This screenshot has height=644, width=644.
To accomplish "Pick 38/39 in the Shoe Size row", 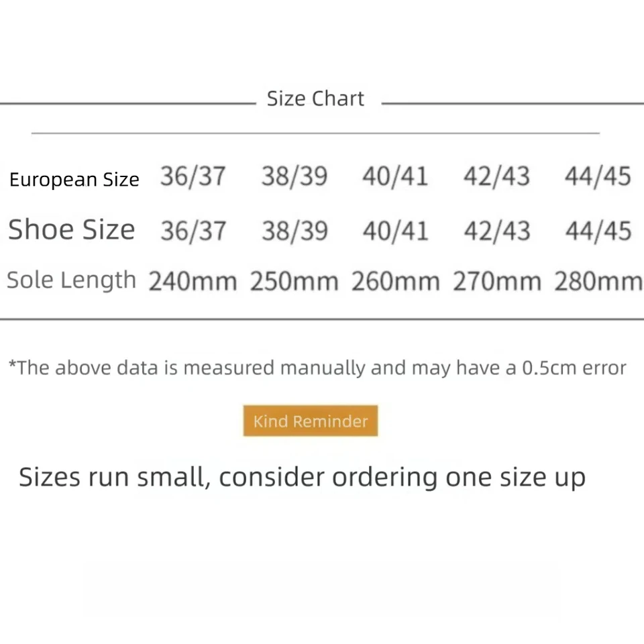I will [294, 231].
